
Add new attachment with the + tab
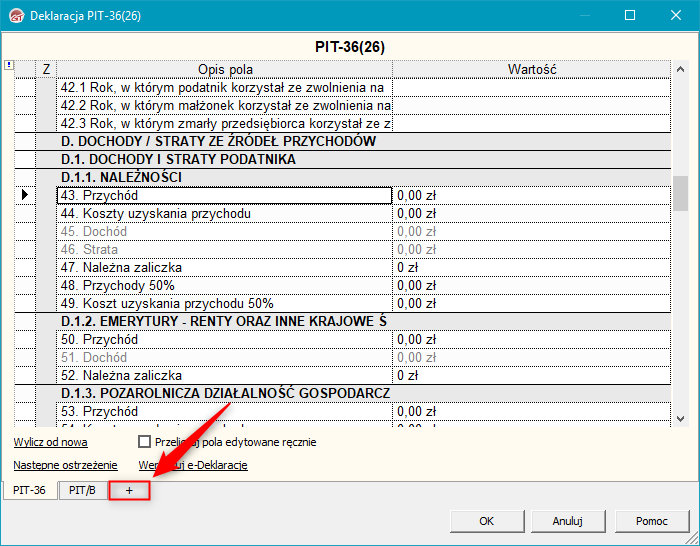(129, 491)
